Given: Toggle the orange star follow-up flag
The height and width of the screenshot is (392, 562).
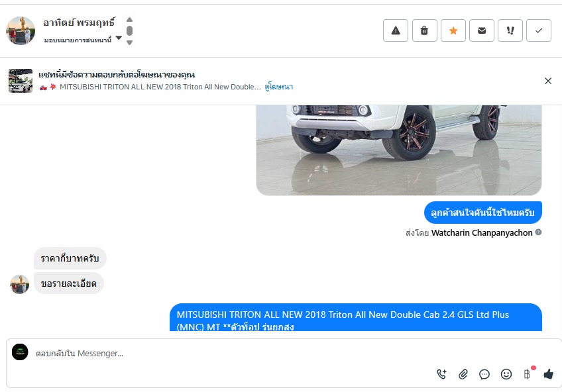Looking at the screenshot, I should 453,30.
